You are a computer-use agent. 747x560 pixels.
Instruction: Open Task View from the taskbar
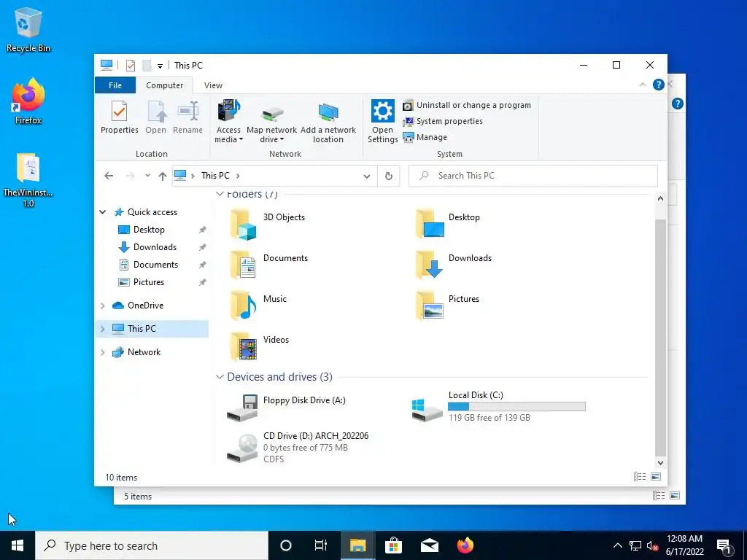click(x=321, y=545)
